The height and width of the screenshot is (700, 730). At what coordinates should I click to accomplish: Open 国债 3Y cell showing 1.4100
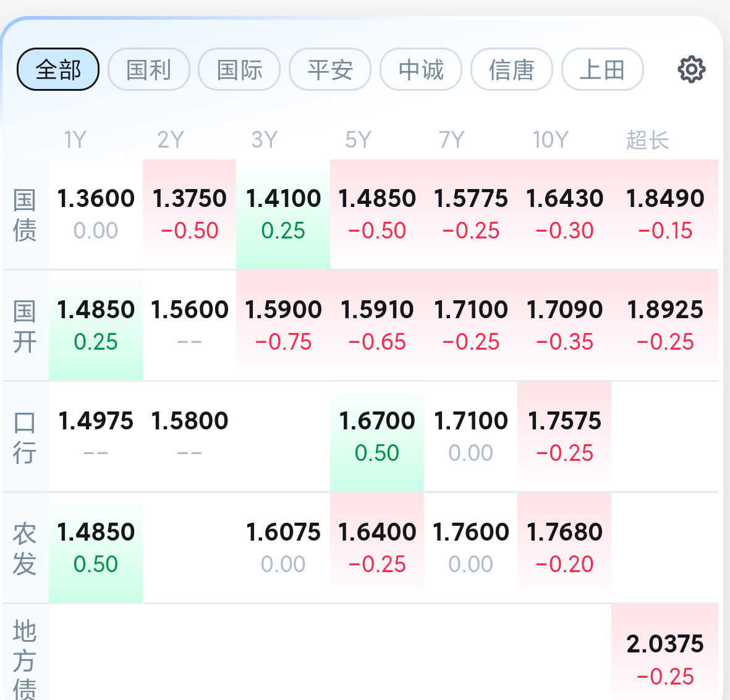(x=283, y=214)
